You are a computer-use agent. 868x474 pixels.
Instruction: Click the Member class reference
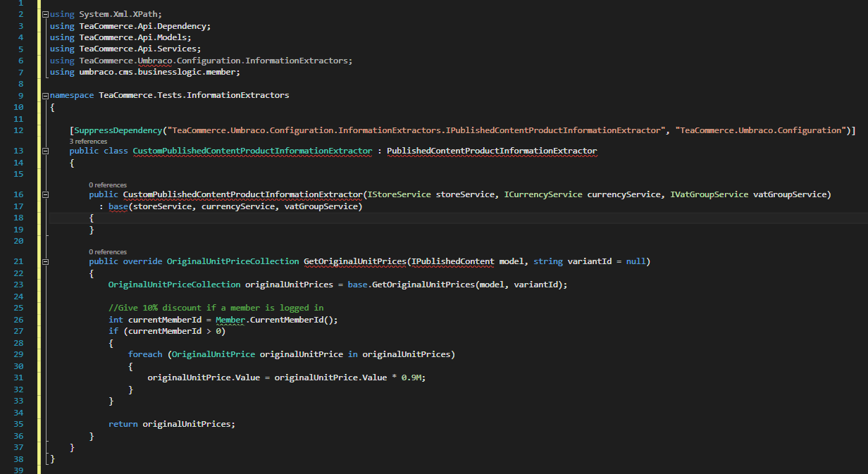(x=230, y=320)
